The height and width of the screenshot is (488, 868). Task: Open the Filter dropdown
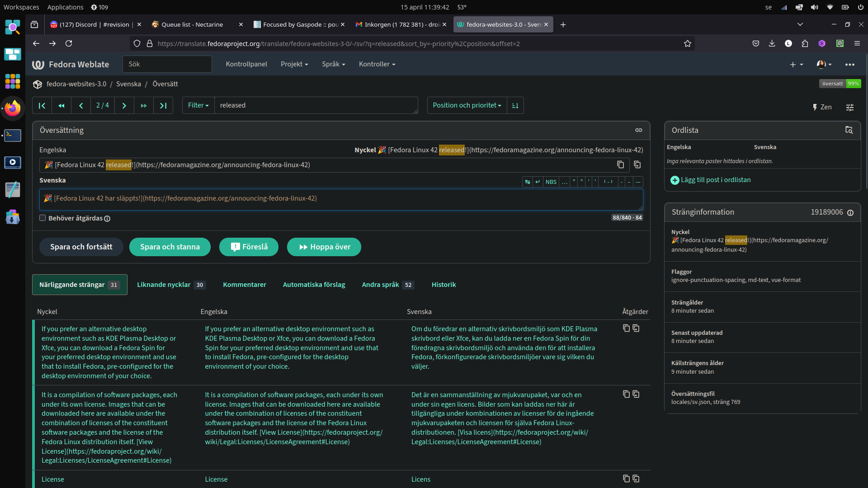(198, 105)
